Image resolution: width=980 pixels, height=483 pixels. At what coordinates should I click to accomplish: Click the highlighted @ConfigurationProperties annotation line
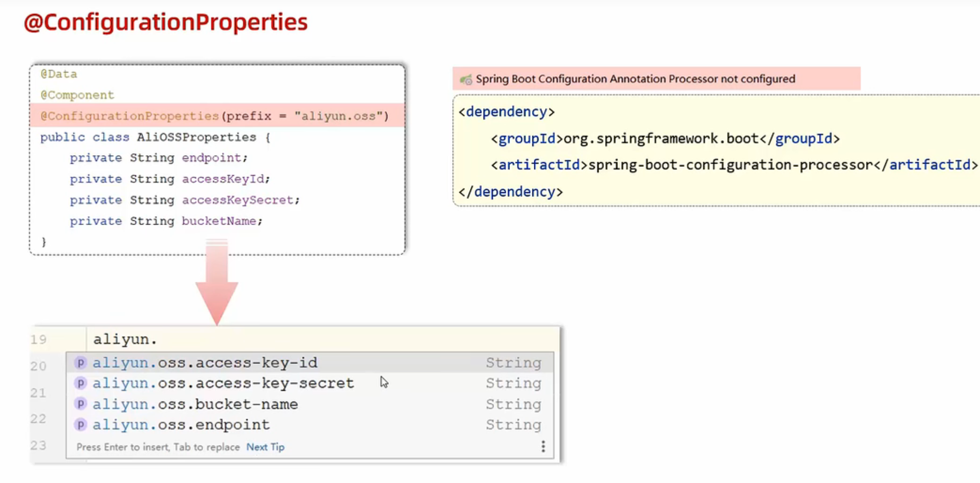pyautogui.click(x=214, y=116)
